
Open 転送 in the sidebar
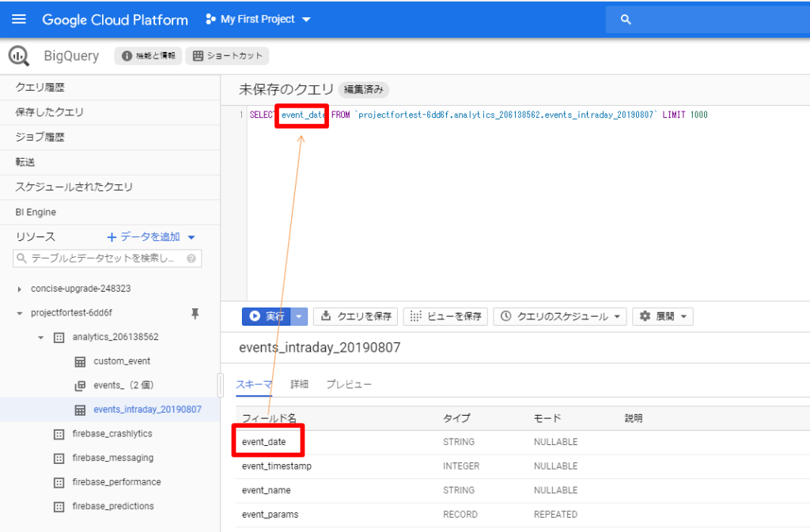tap(110, 162)
